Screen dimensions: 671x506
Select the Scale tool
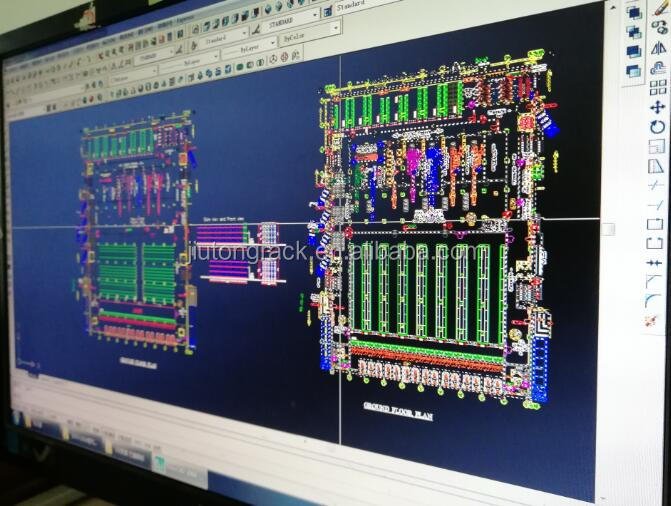[x=656, y=146]
